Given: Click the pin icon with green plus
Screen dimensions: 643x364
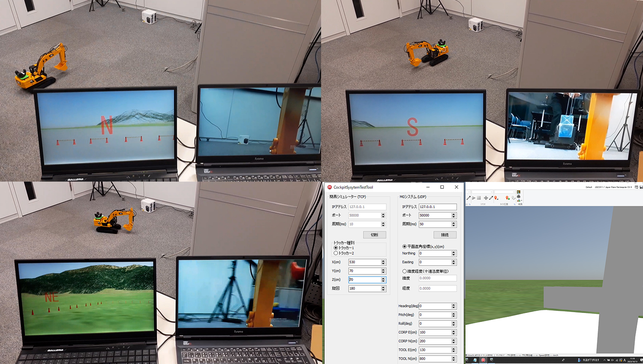Looking at the screenshot, I should 508,198.
